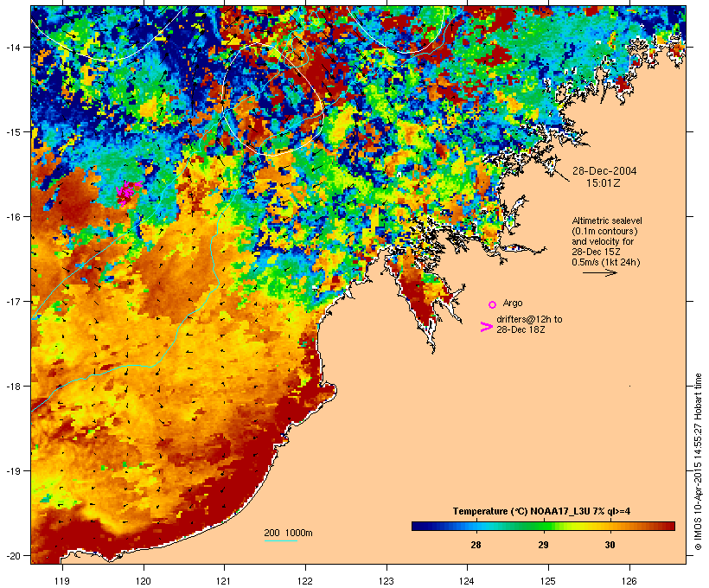
Task: Click the latitude axis label -17
Action: 12,301
